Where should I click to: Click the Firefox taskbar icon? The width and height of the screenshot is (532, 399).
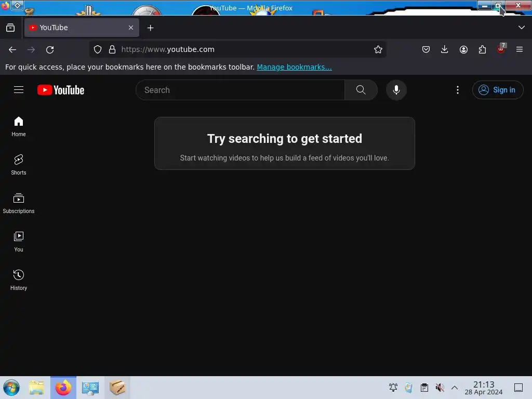pos(63,388)
